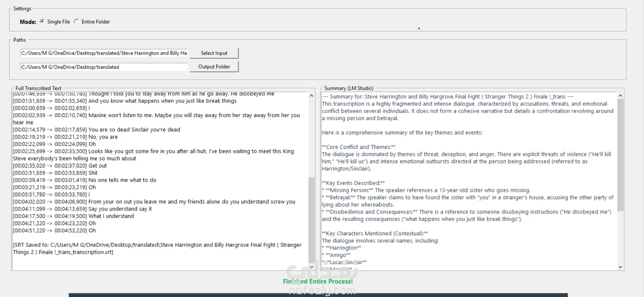The image size is (644, 297).
Task: Click the transcript line 'Shit' at 00:02:51
Action: [x=55, y=173]
